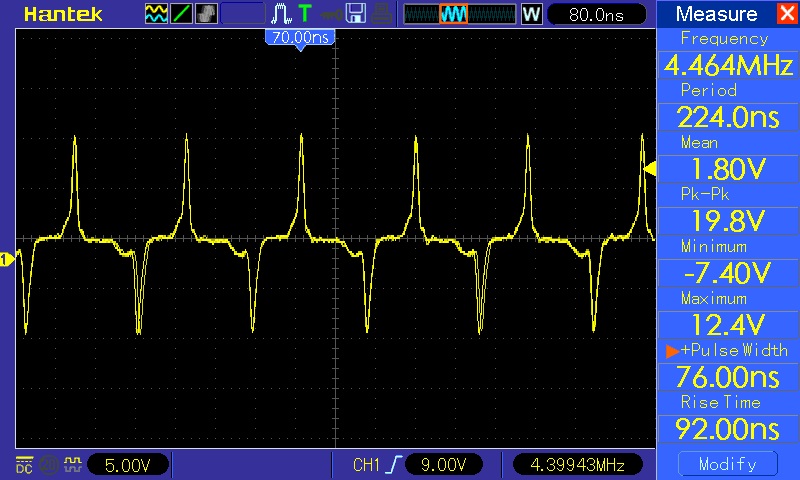
Task: Select the +Pulse Width measurement label
Action: coord(734,350)
